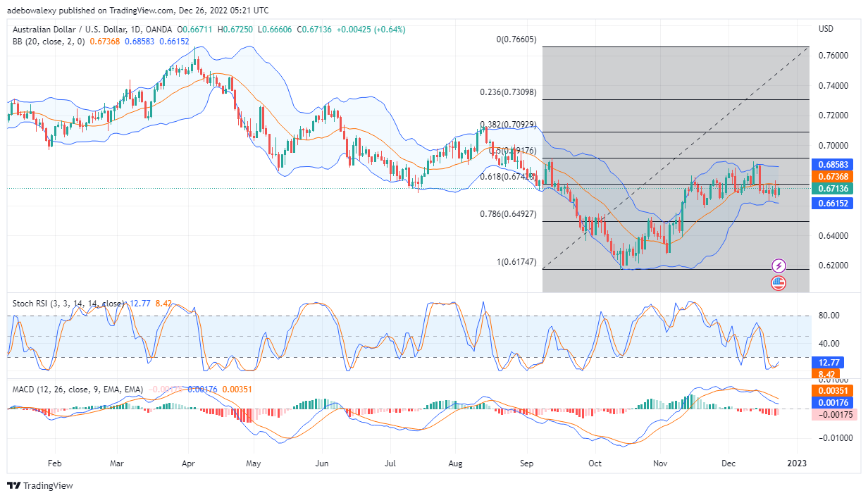Click the Feb label on the time axis
The image size is (868, 498).
[55, 464]
